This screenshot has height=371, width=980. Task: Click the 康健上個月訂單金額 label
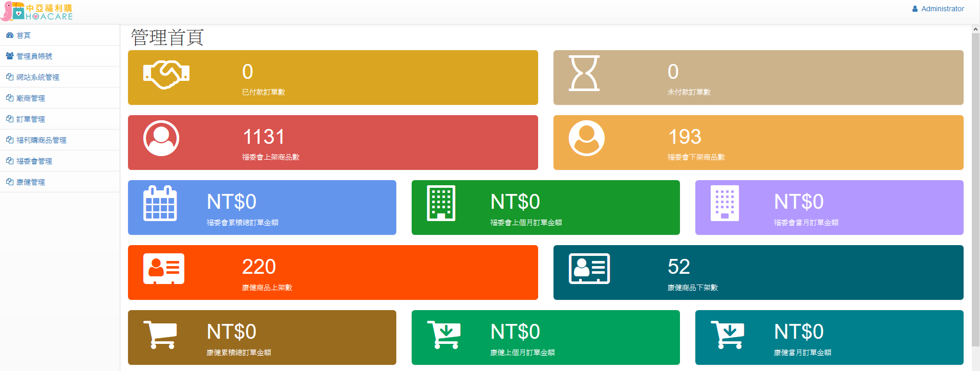click(x=523, y=353)
